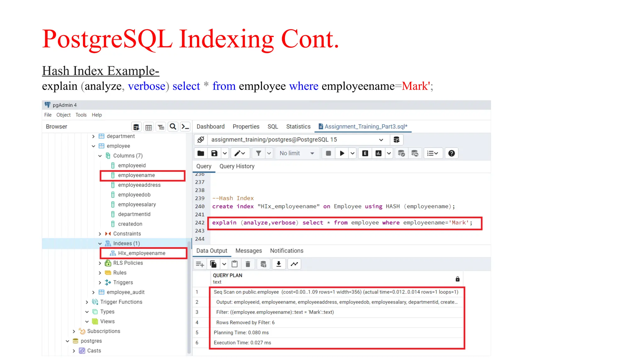The width and height of the screenshot is (644, 362).
Task: Click the Explain Analyze chart icon
Action: [379, 153]
